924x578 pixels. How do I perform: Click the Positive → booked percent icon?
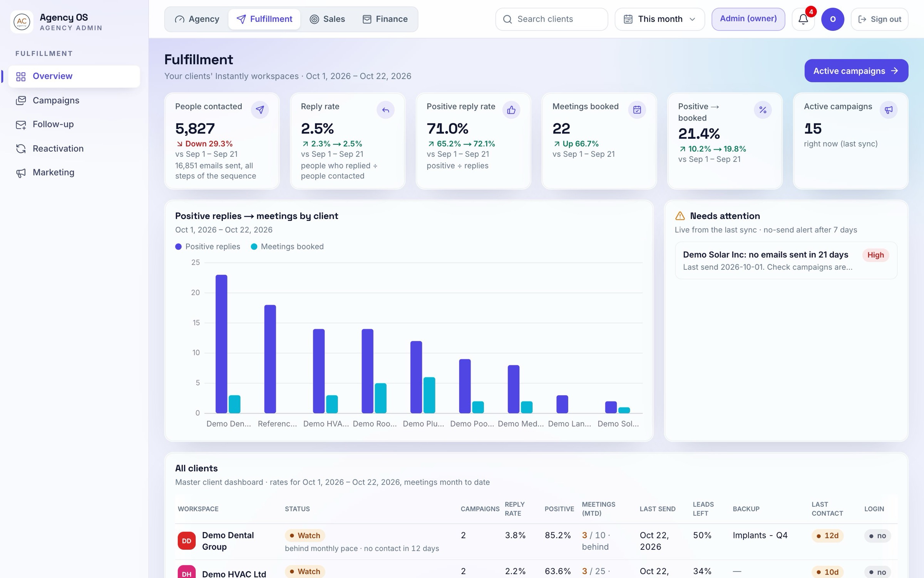763,110
